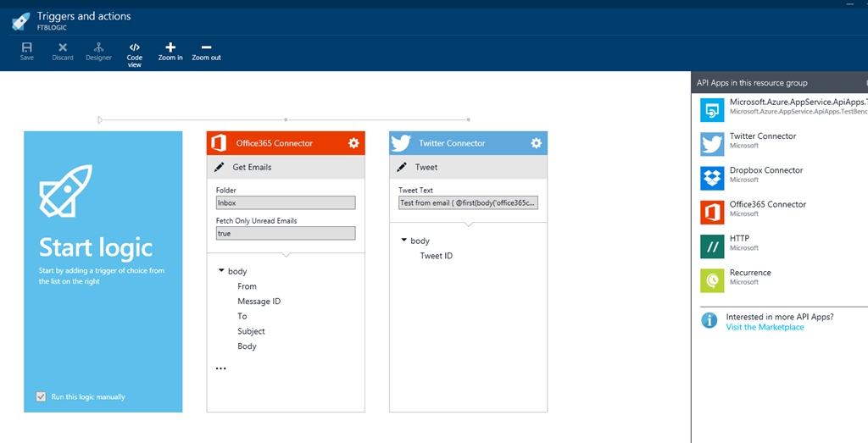Click the Dropbox Connector label text
Image resolution: width=868 pixels, height=443 pixels.
(x=766, y=169)
